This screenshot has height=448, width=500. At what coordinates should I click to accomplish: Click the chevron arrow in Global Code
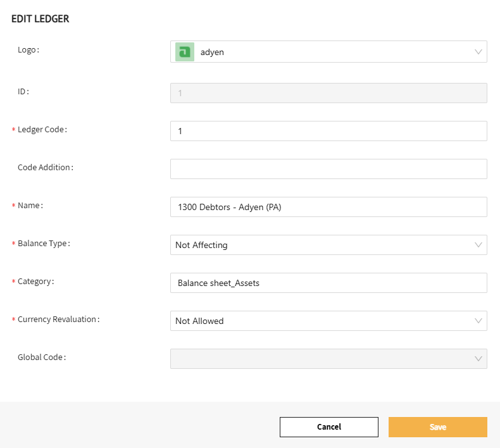tap(478, 359)
